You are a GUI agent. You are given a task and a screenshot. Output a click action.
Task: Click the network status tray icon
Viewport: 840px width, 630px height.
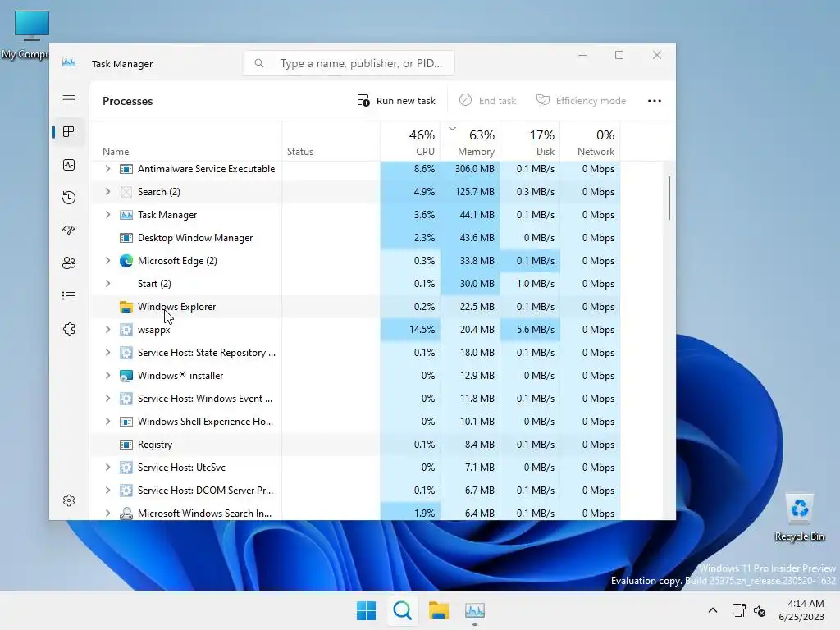(739, 610)
